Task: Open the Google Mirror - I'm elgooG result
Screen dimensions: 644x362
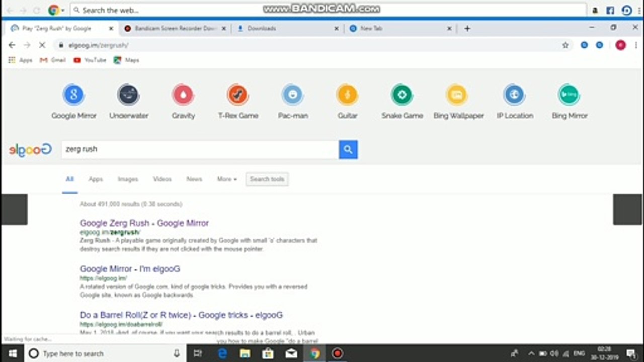Action: [x=130, y=269]
